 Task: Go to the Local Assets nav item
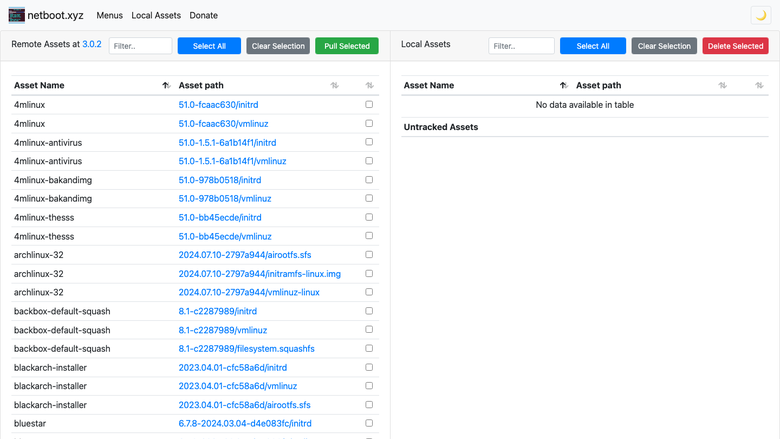pyautogui.click(x=156, y=15)
